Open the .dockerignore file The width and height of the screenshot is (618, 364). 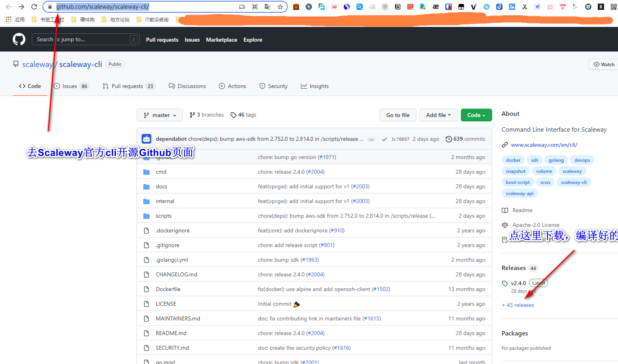click(x=173, y=230)
